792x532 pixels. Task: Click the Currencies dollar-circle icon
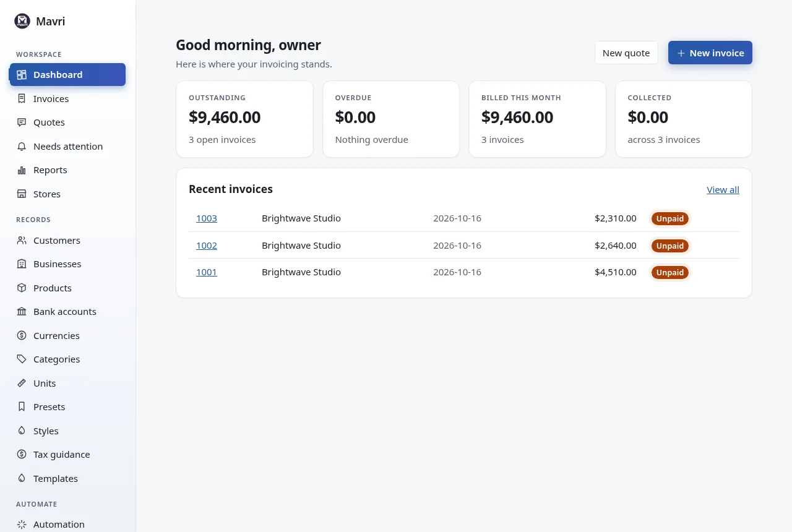(22, 336)
